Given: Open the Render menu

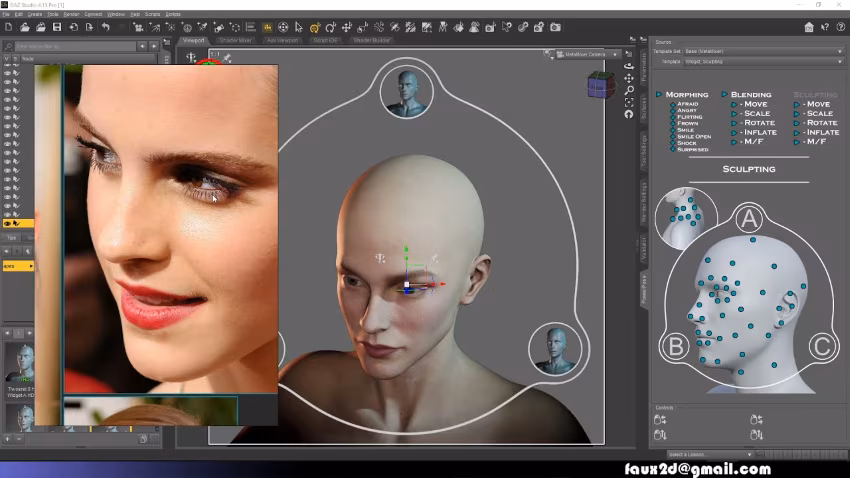Looking at the screenshot, I should point(71,14).
